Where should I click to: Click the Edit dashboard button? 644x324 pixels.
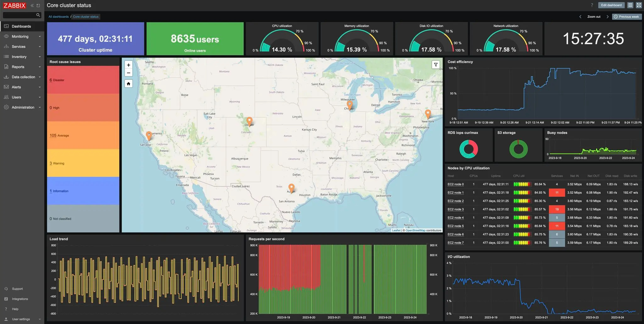tap(611, 5)
